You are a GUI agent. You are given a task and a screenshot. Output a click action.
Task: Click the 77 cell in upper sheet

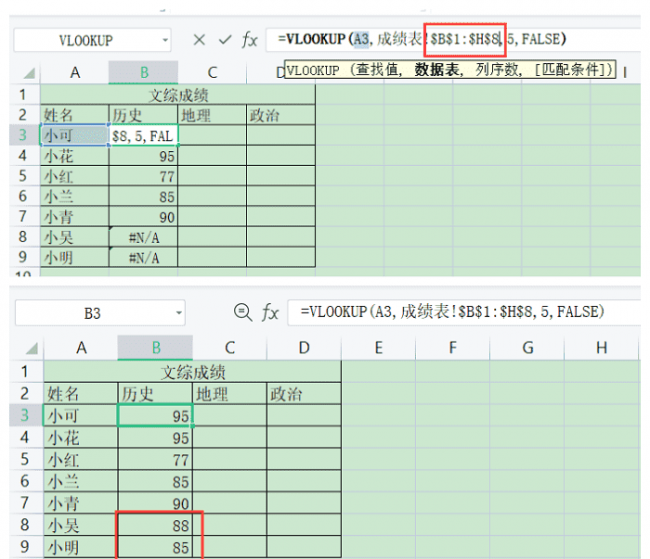[143, 176]
